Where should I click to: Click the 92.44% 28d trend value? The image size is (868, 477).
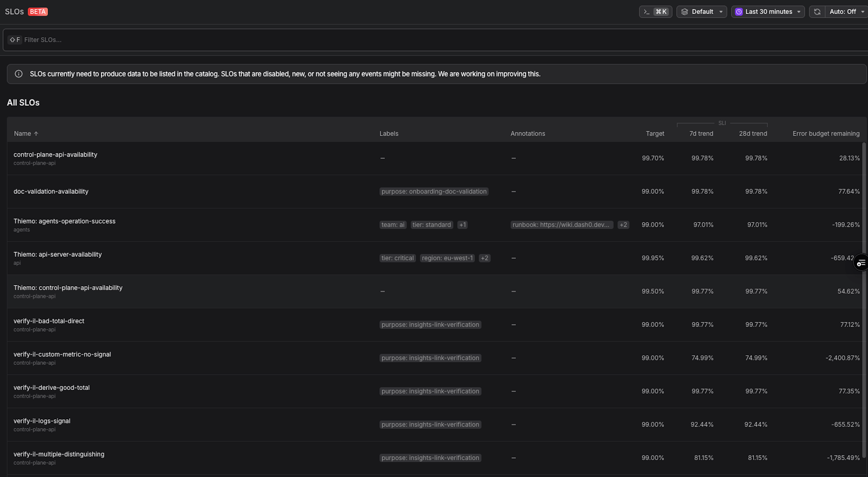pyautogui.click(x=756, y=425)
